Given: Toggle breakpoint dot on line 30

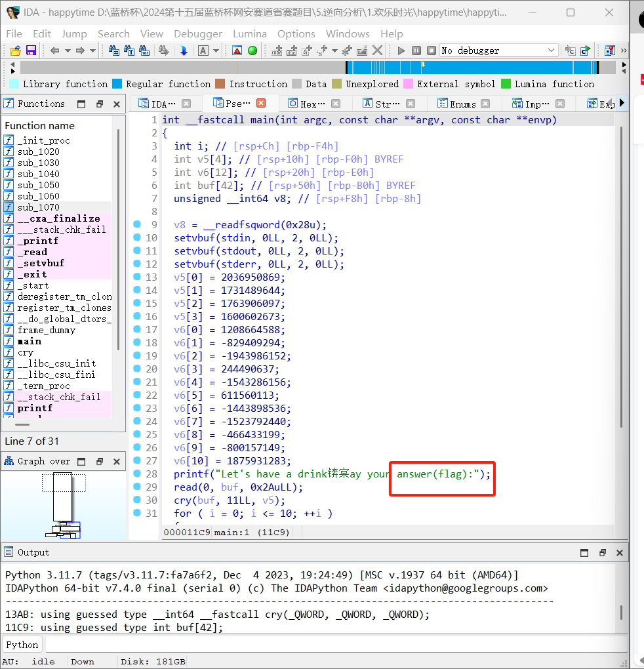Looking at the screenshot, I should [x=137, y=500].
